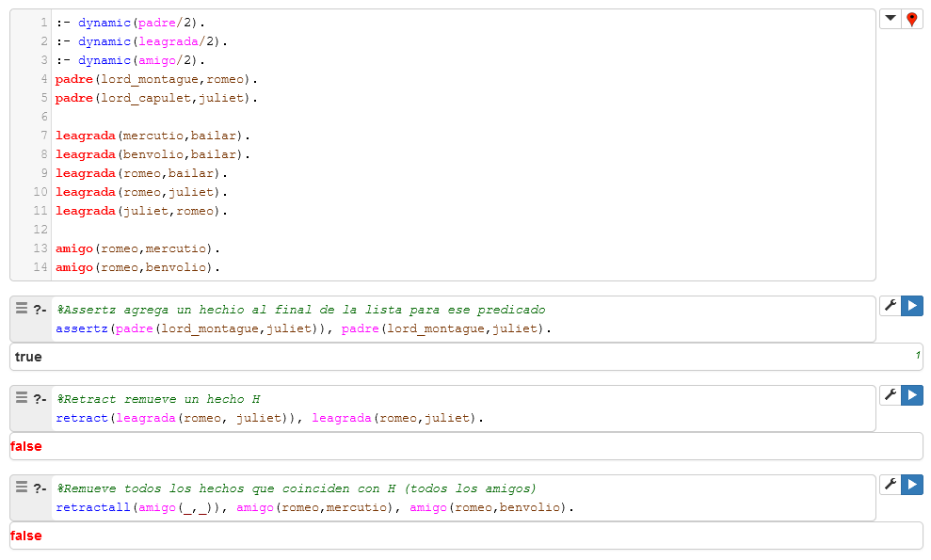931x560 pixels.
Task: Click line number 13 in the editor gutter
Action: click(x=40, y=248)
